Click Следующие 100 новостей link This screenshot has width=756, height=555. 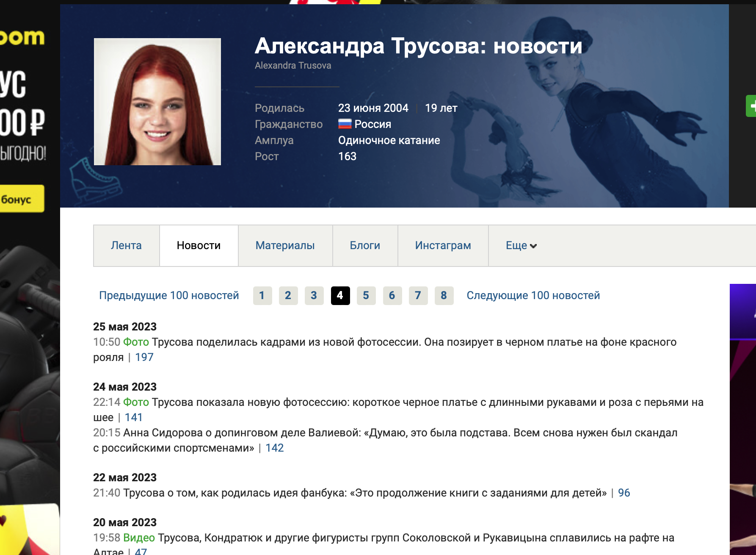pyautogui.click(x=533, y=296)
